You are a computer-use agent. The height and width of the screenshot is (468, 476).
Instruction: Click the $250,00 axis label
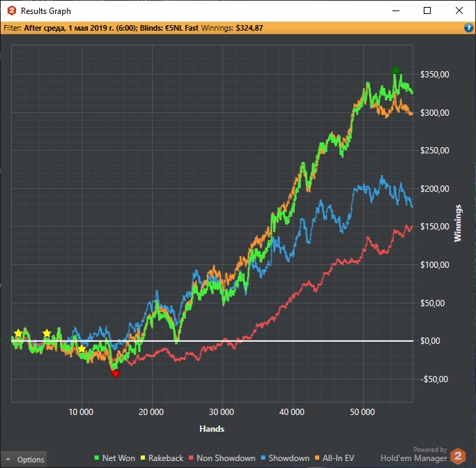(x=435, y=151)
